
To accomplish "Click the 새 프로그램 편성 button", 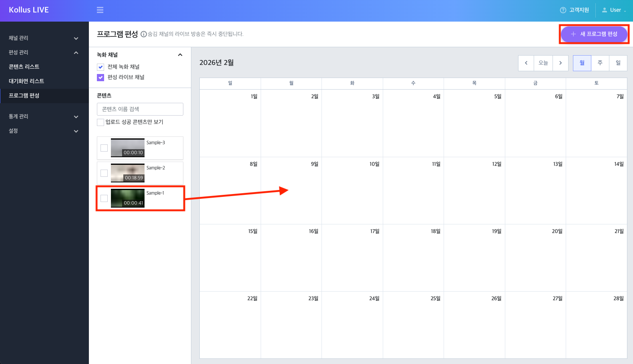I will coord(594,34).
